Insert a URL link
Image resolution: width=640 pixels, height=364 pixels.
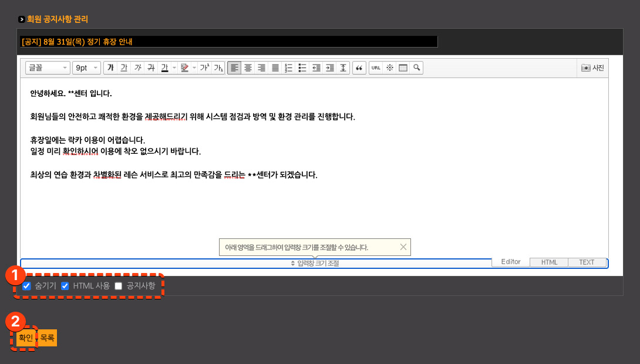tap(376, 68)
